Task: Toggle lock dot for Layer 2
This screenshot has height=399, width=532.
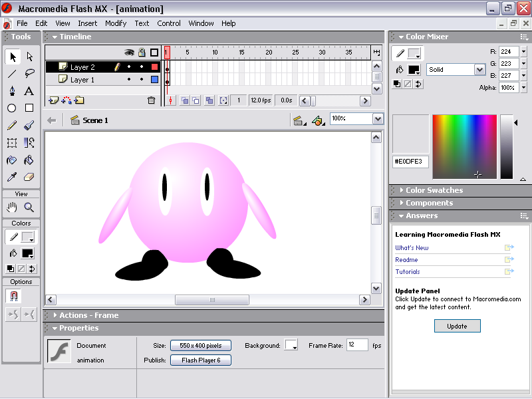Action: (141, 67)
